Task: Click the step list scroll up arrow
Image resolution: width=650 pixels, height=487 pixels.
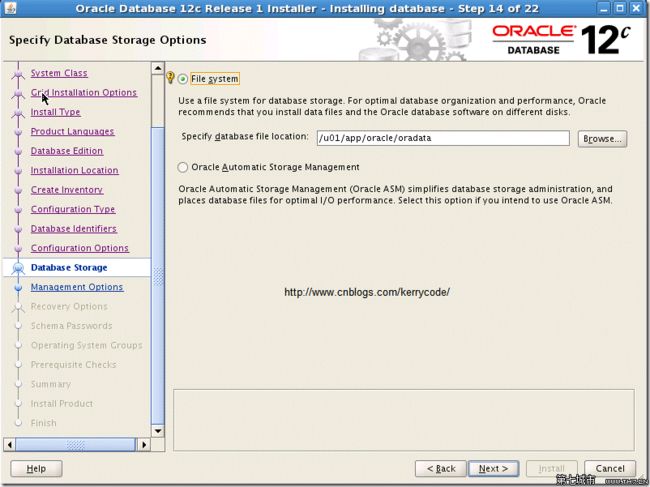Action: 158,68
